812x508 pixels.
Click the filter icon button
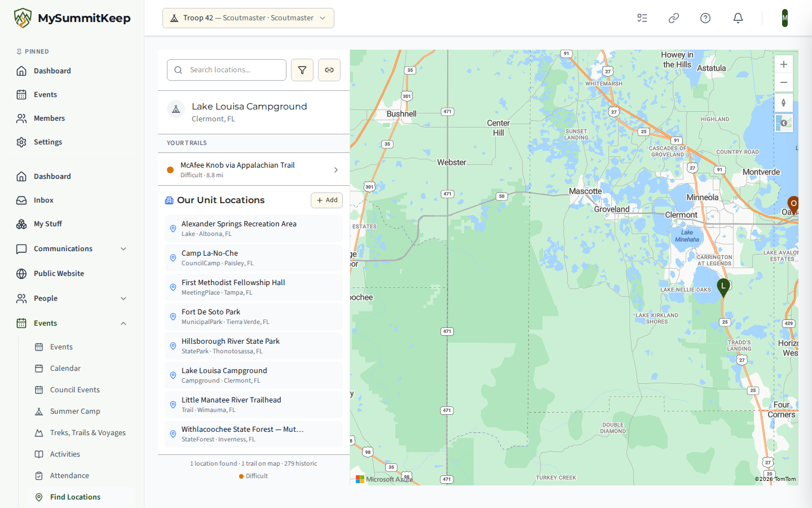coord(302,70)
